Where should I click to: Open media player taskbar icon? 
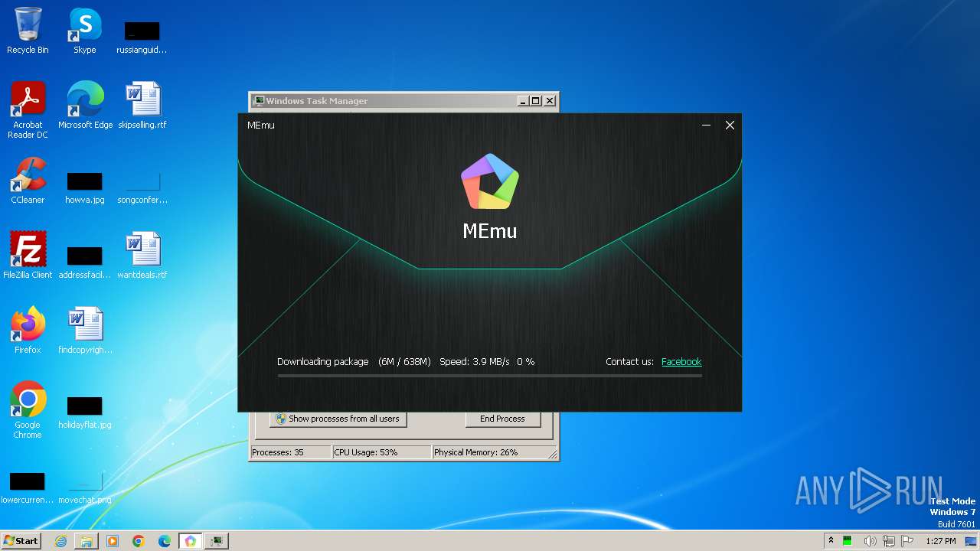pyautogui.click(x=113, y=541)
